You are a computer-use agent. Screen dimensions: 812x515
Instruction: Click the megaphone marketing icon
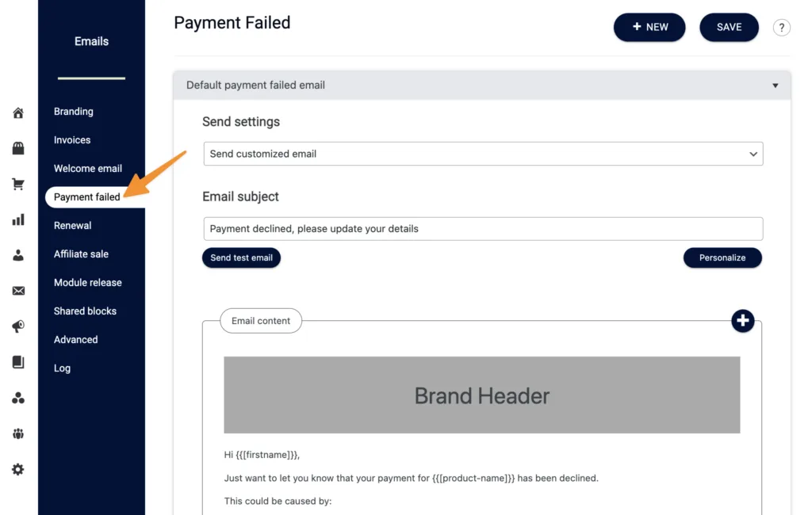pyautogui.click(x=18, y=326)
